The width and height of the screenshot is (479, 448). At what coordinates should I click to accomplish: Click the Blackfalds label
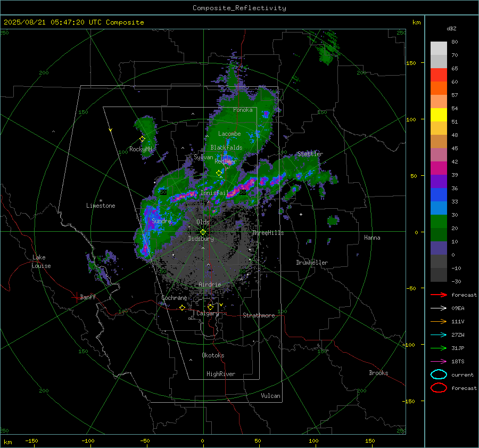click(226, 148)
